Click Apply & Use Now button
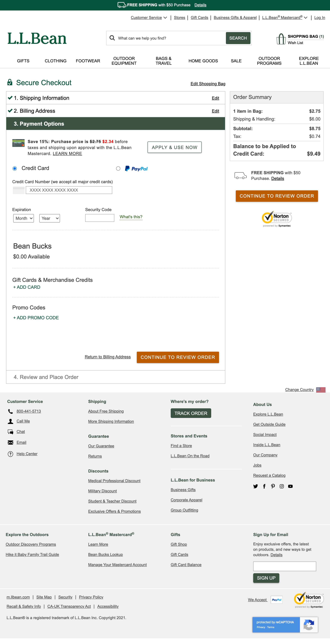Screen dimensions: 330x644 [x=174, y=147]
